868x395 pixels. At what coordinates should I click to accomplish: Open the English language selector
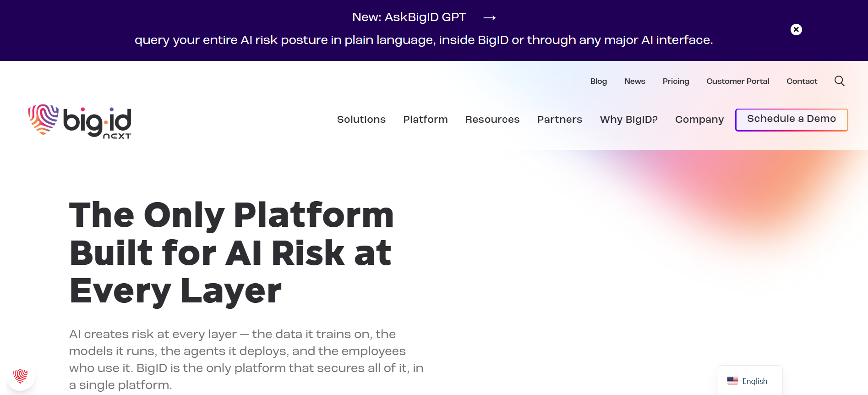point(750,381)
